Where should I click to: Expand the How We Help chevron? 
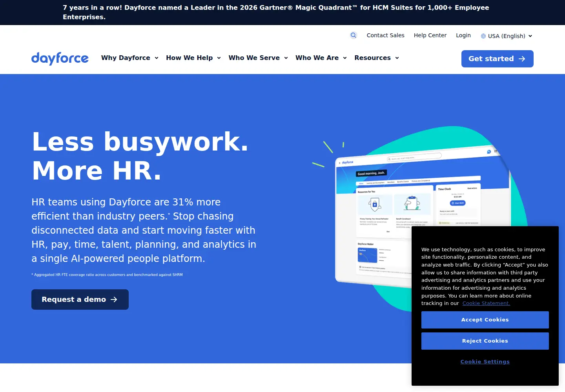point(219,58)
